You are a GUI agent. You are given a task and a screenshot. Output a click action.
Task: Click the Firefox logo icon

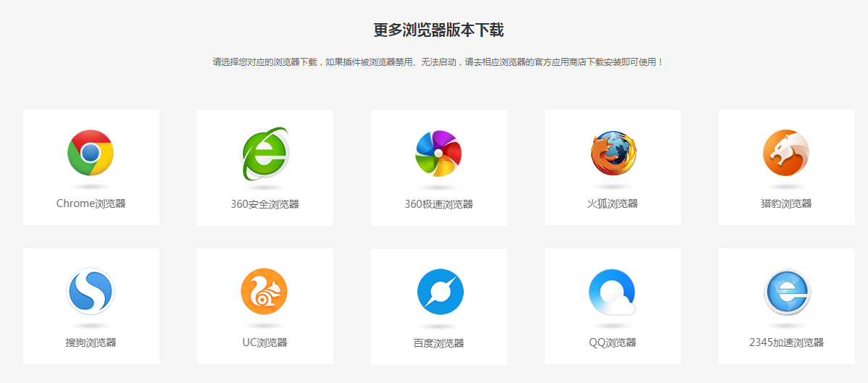pyautogui.click(x=613, y=153)
